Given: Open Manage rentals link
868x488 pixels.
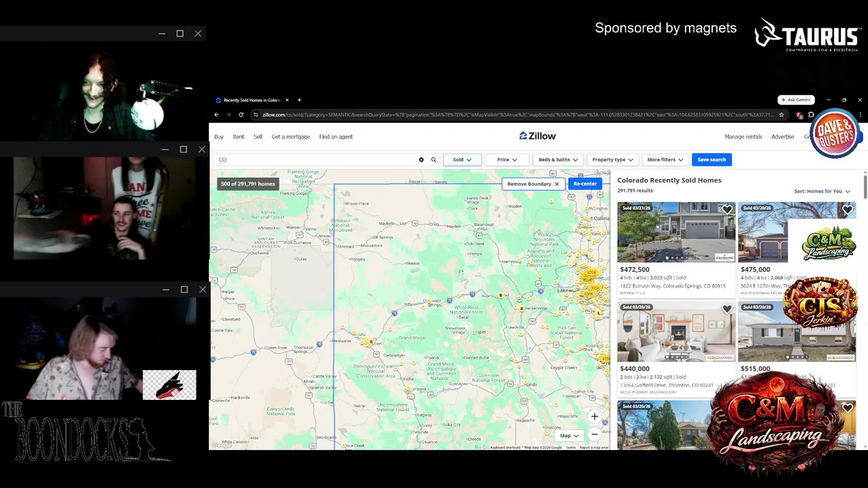Looking at the screenshot, I should (743, 137).
